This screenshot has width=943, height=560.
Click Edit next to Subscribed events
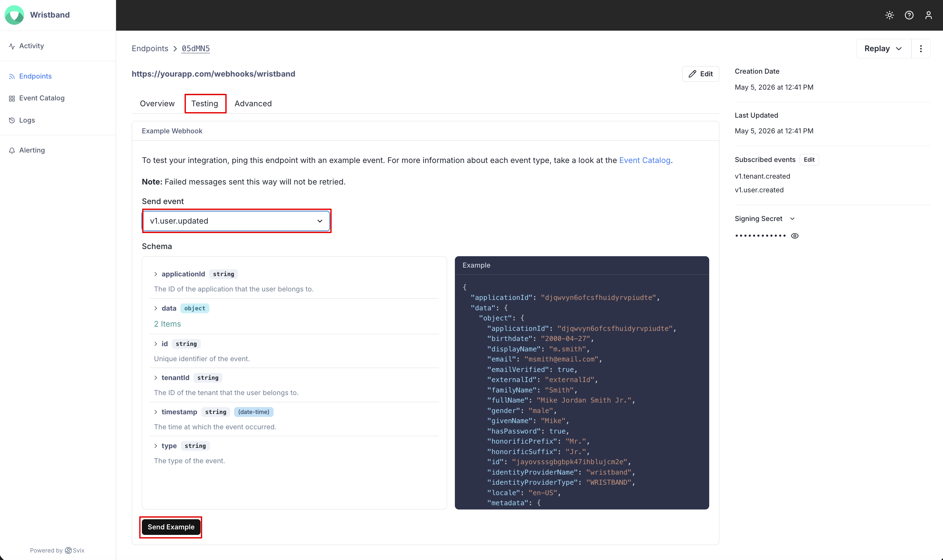click(x=809, y=160)
